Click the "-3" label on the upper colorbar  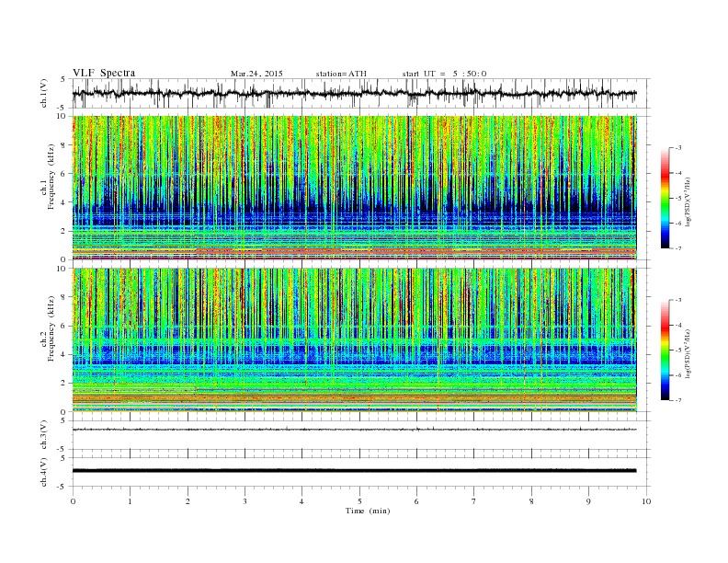pos(678,148)
